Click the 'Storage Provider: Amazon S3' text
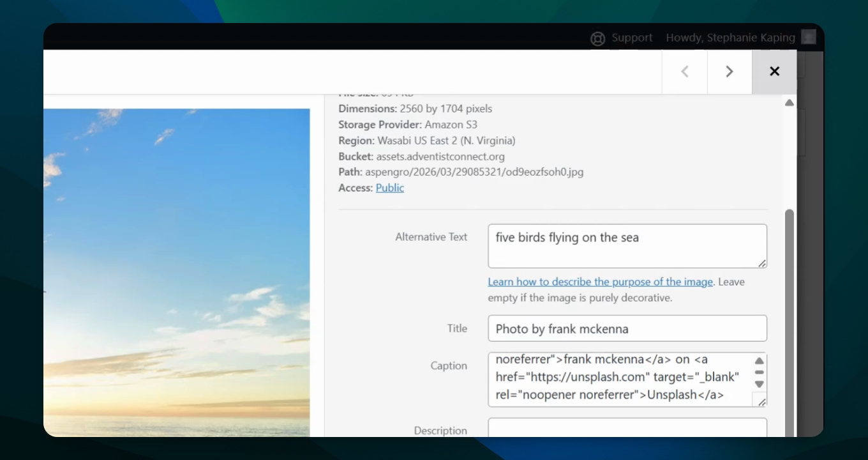 pyautogui.click(x=408, y=125)
